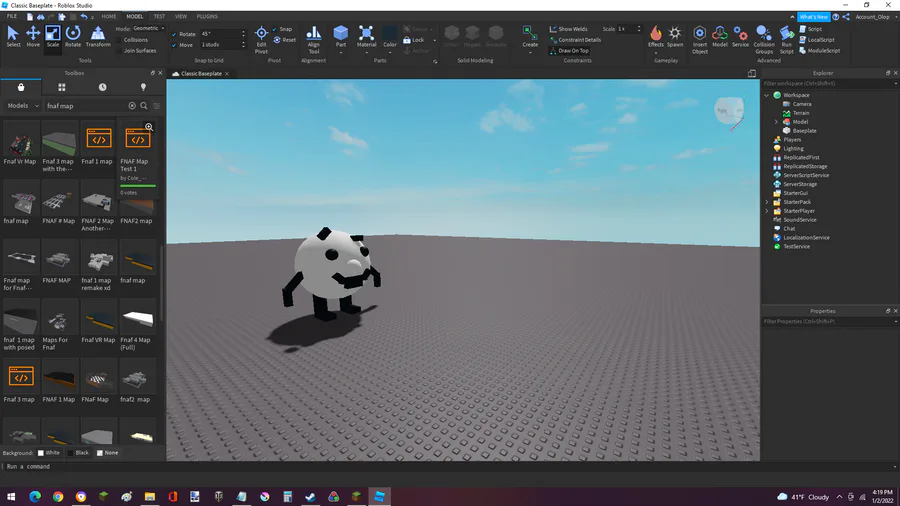Insert a new Part

[340, 37]
